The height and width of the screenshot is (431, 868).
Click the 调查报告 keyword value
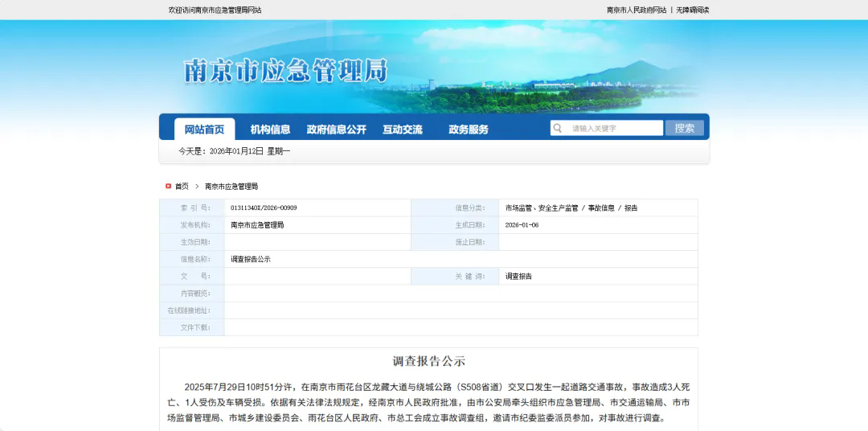coord(518,276)
